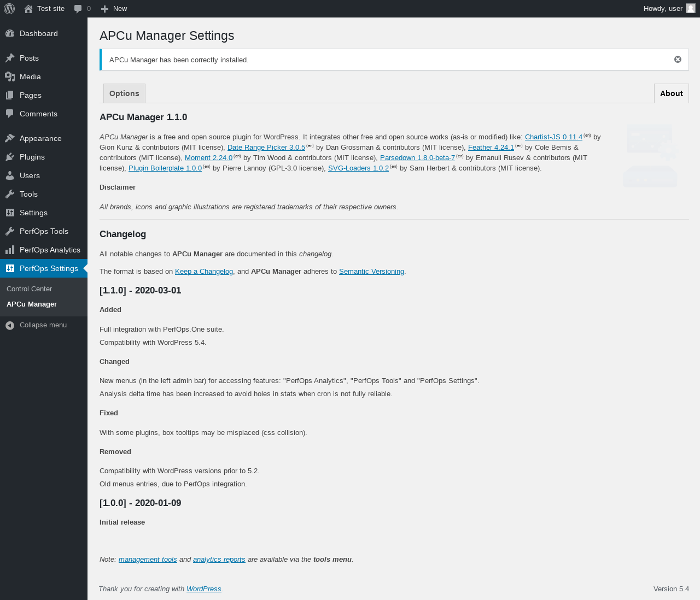Click the Dashboard gauge icon
The height and width of the screenshot is (600, 700).
click(x=10, y=33)
